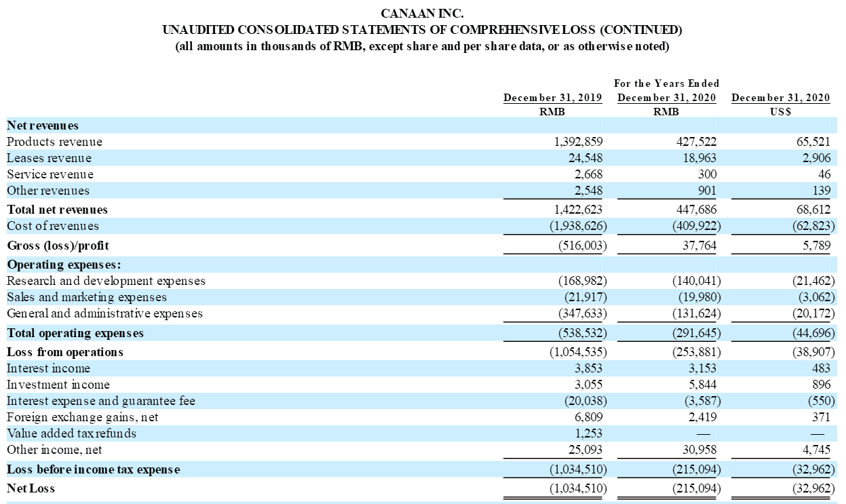Click the 'Gross (loss)/profit' label
The image size is (846, 504).
tap(58, 246)
